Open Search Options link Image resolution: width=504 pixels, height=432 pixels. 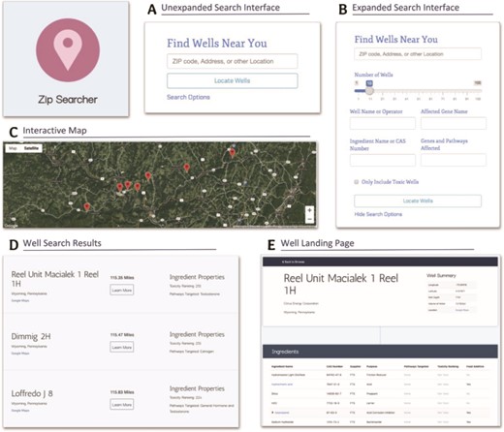pyautogui.click(x=188, y=97)
